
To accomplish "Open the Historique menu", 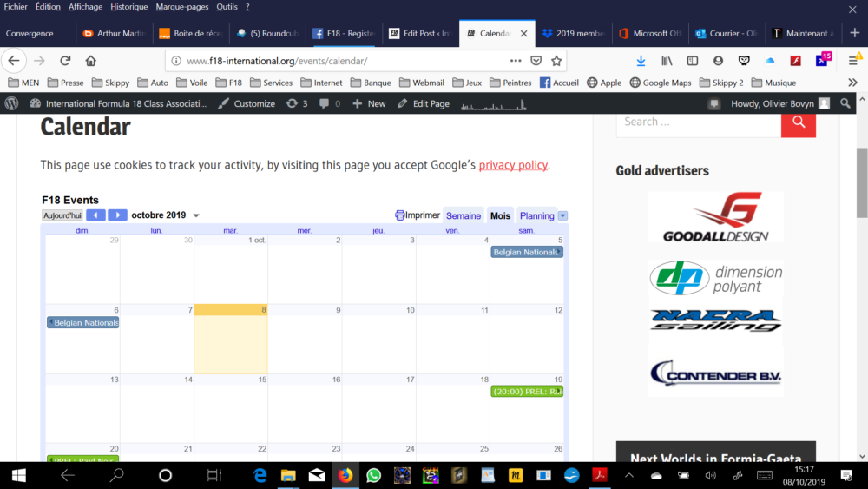I will pos(129,7).
